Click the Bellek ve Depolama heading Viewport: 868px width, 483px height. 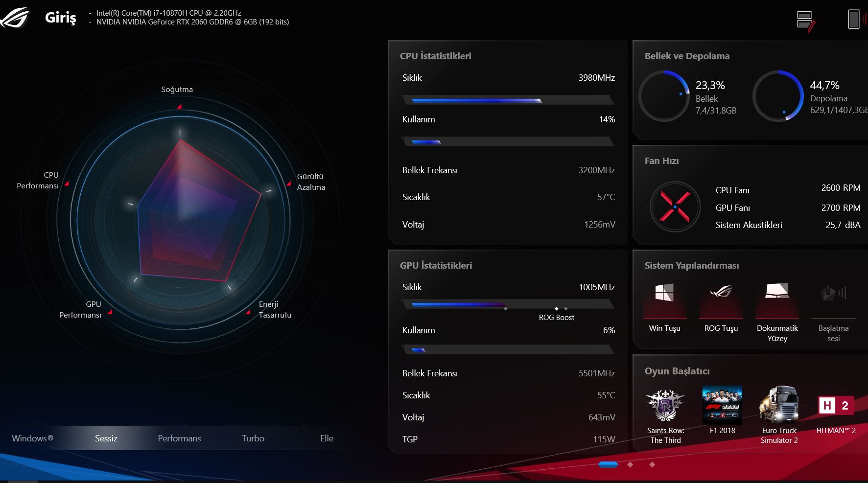click(687, 56)
